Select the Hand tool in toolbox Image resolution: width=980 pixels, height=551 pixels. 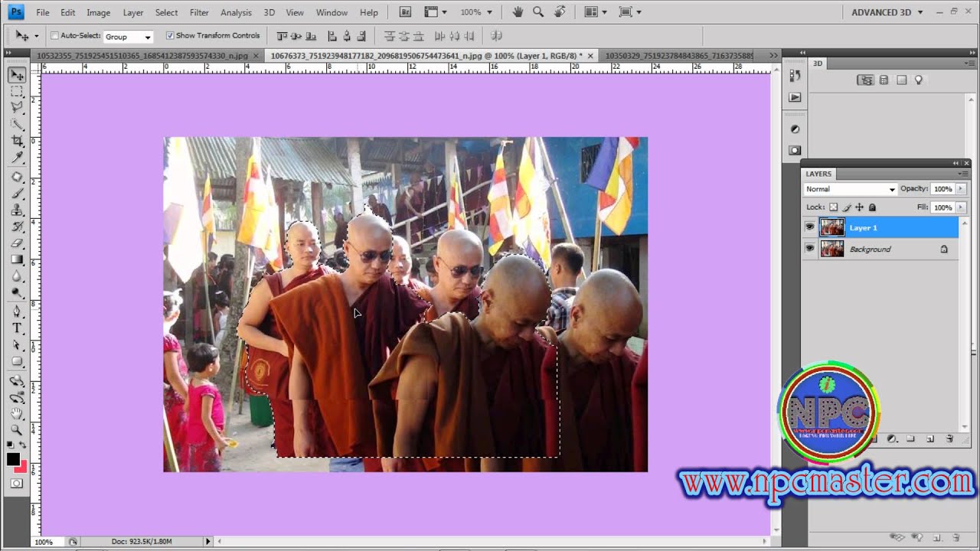point(17,414)
